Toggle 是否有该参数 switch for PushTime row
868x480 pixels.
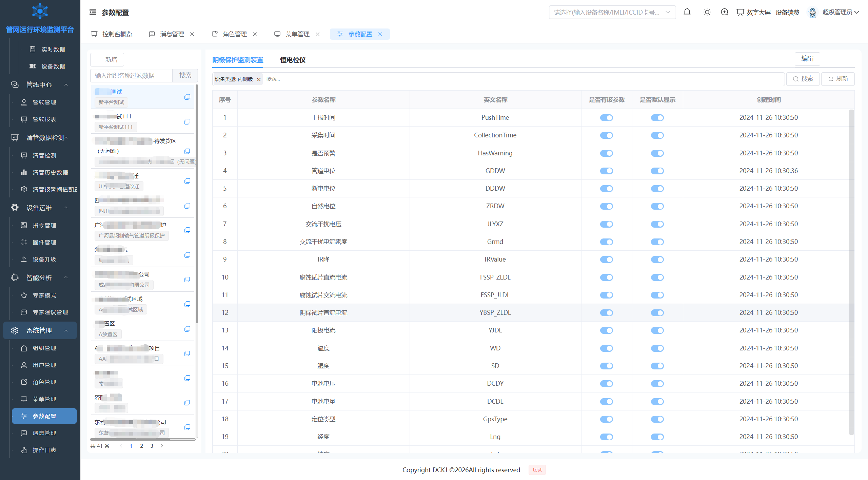pos(607,118)
